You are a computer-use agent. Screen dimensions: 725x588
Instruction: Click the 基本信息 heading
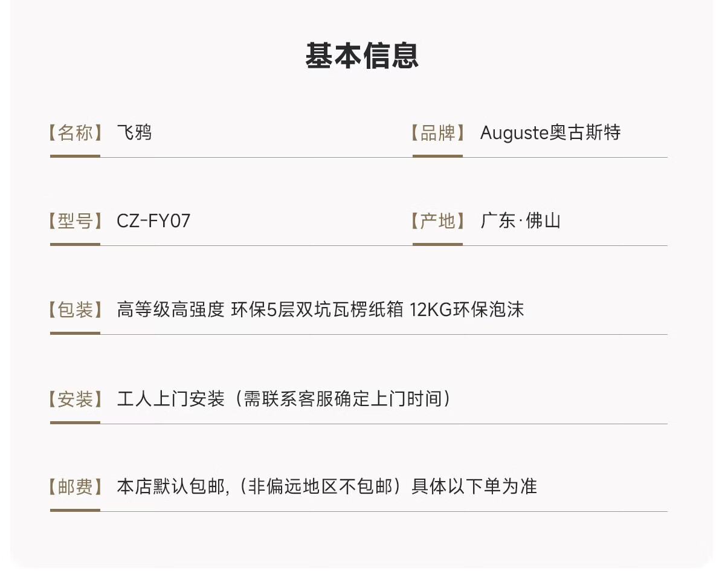(x=362, y=55)
